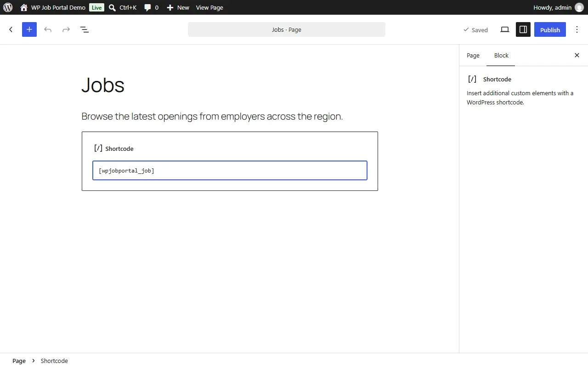Viewport: 588px width, 368px height.
Task: Select the Browse the latest openings paragraph
Action: [212, 116]
